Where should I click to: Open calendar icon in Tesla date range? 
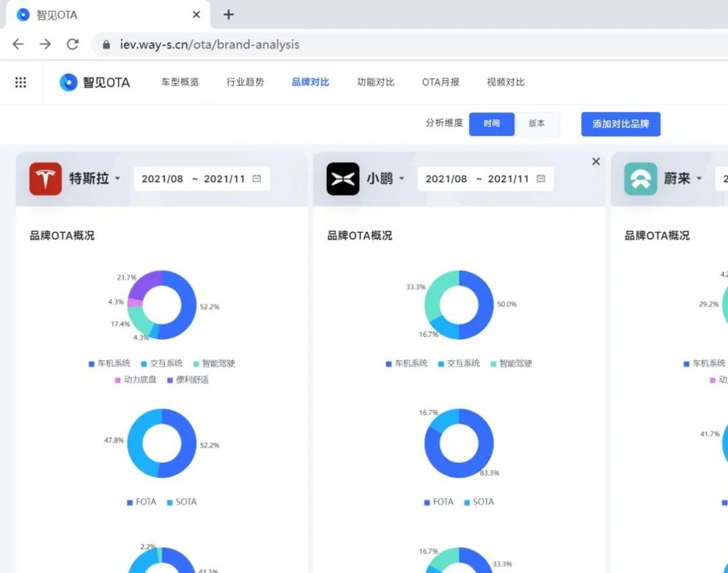tap(257, 179)
